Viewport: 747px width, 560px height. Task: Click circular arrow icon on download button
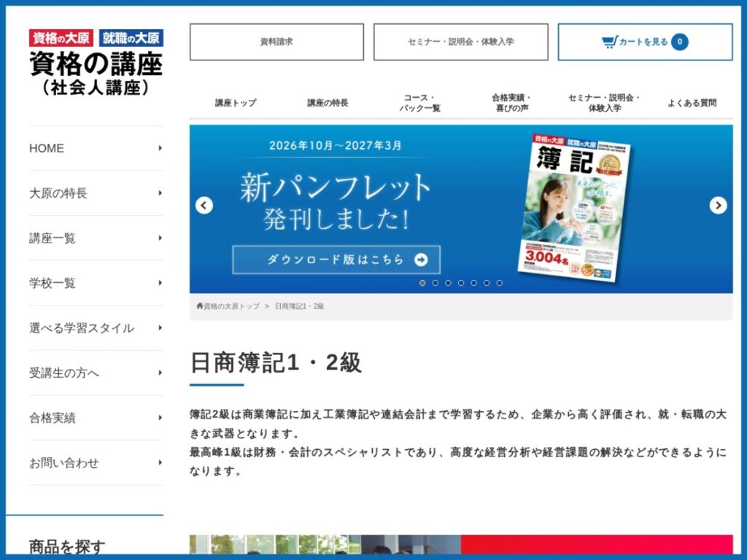tap(421, 260)
